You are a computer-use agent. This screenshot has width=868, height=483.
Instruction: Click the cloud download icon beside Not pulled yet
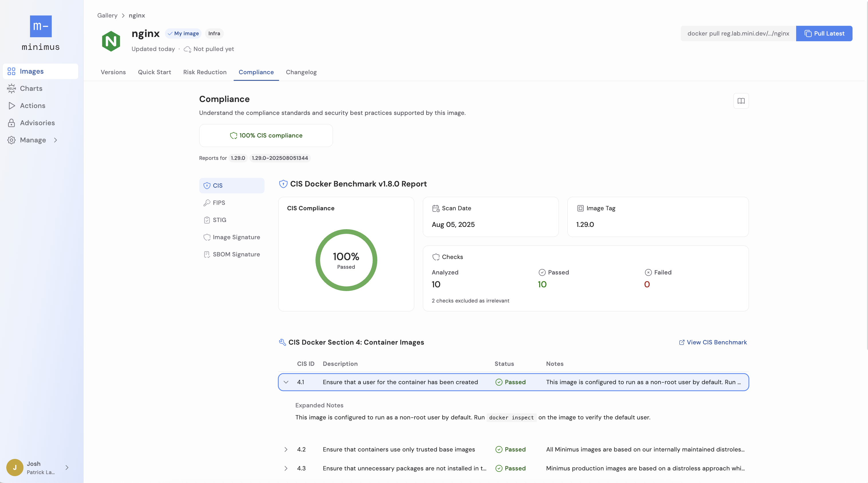[187, 49]
